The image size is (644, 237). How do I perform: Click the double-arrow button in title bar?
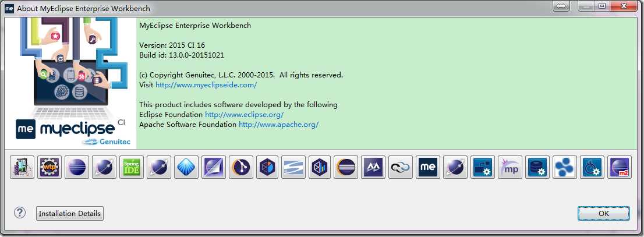pos(561,6)
